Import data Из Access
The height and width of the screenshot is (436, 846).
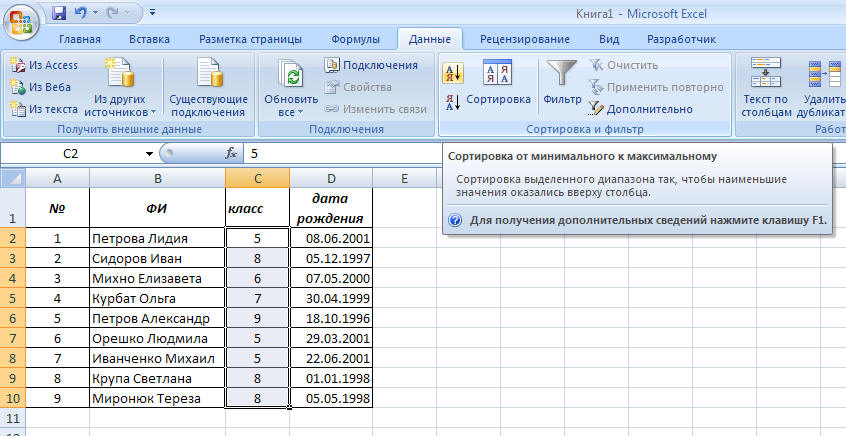44,65
